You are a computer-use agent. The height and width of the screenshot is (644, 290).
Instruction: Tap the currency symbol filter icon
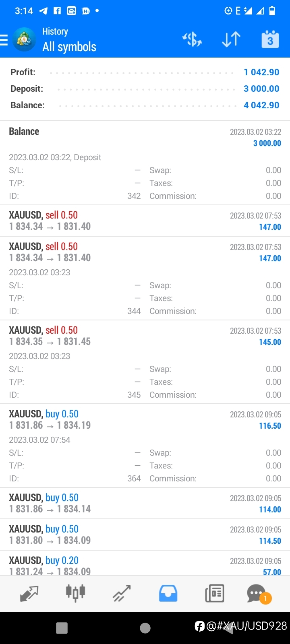[192, 39]
